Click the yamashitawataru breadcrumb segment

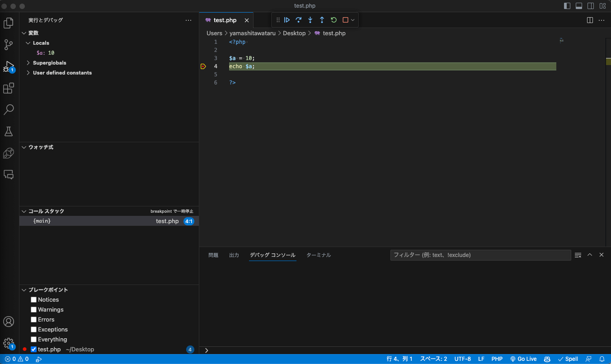[252, 33]
